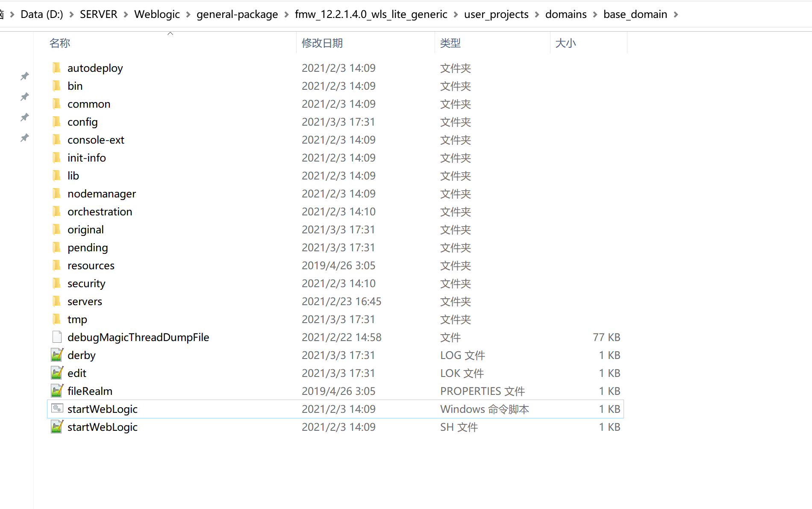Select the startWebLogic SH file
The height and width of the screenshot is (509, 812).
pyautogui.click(x=103, y=427)
